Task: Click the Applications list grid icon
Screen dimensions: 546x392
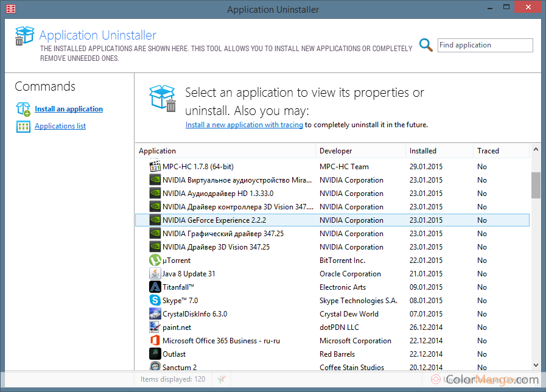Action: [23, 127]
